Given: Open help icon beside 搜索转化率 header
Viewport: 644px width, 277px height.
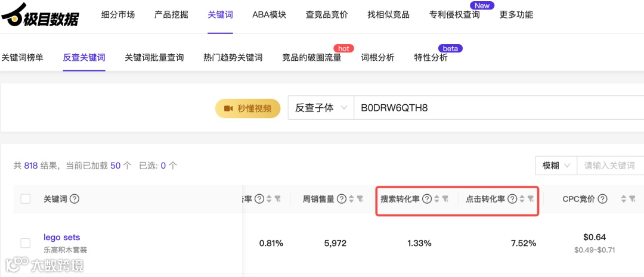Looking at the screenshot, I should pos(427,199).
